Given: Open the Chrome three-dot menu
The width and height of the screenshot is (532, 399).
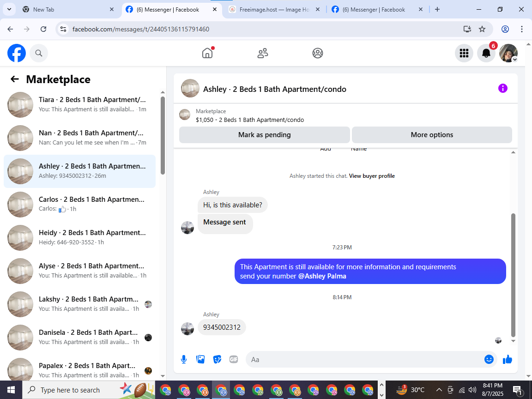Looking at the screenshot, I should [x=522, y=29].
